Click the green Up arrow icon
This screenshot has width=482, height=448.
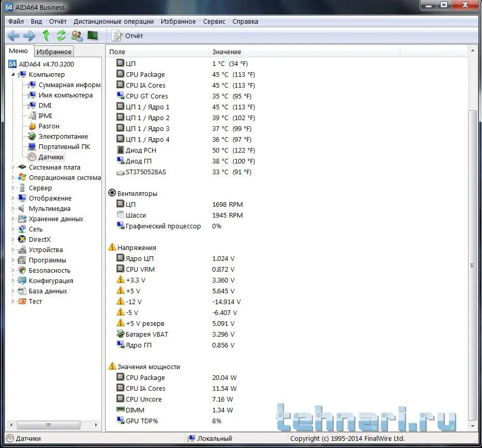tap(46, 36)
